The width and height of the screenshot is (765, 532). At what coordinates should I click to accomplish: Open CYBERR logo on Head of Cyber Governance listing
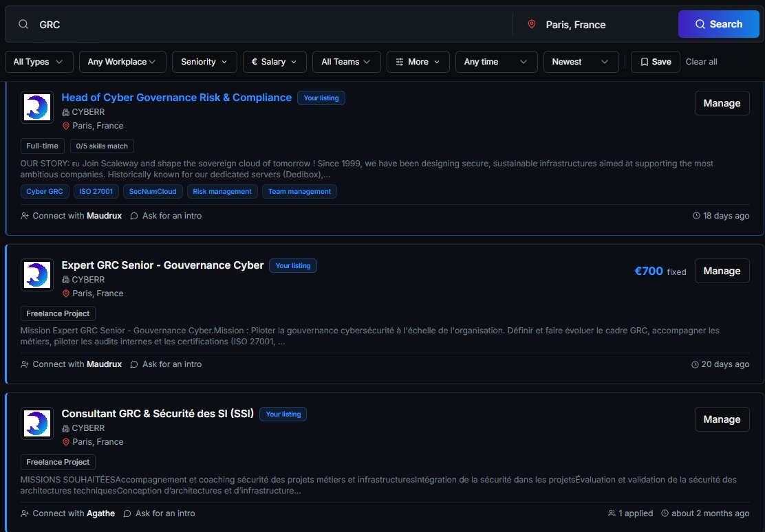click(x=37, y=107)
